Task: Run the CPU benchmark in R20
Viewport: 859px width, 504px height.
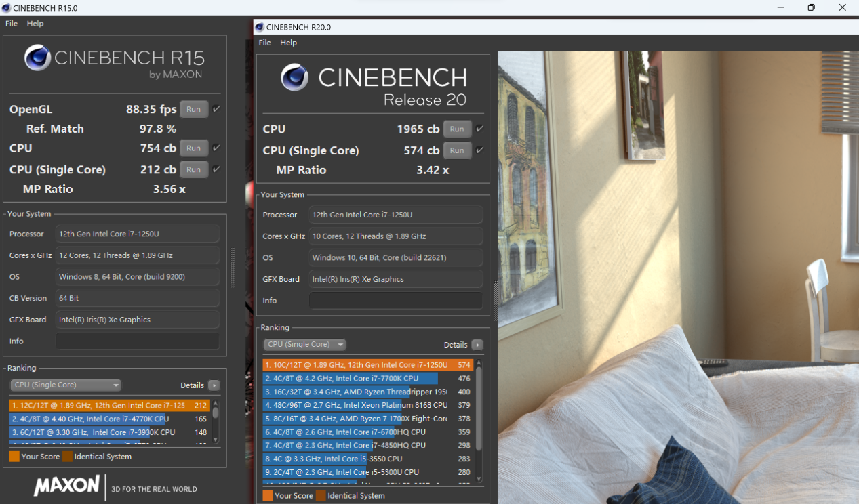Action: click(x=457, y=129)
